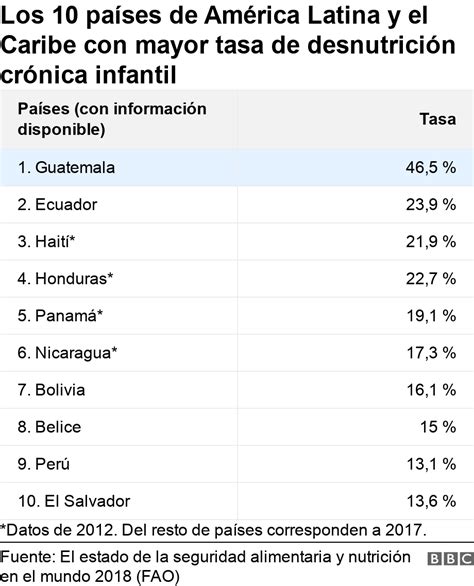Click the Tasa column header
The height and width of the screenshot is (586, 474).
[x=438, y=119]
